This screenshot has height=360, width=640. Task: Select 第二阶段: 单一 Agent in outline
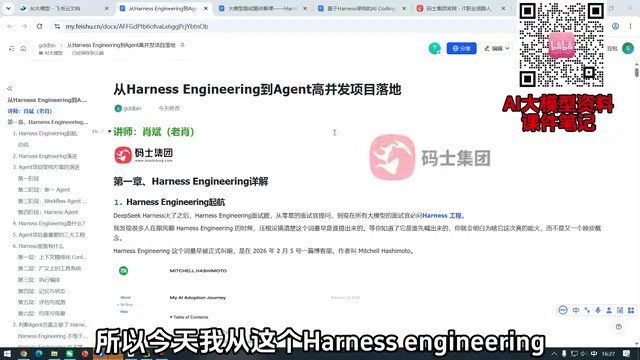pos(44,190)
